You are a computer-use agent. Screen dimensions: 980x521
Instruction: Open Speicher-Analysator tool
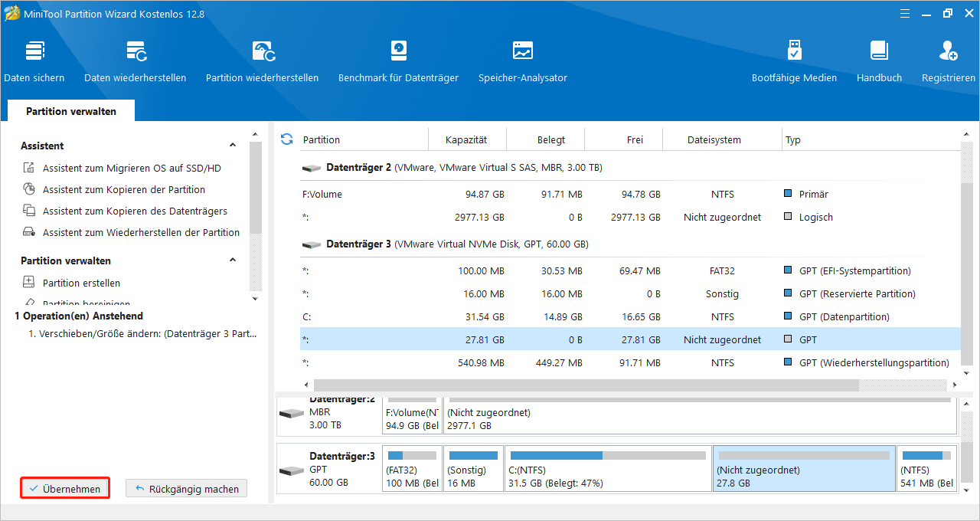523,61
